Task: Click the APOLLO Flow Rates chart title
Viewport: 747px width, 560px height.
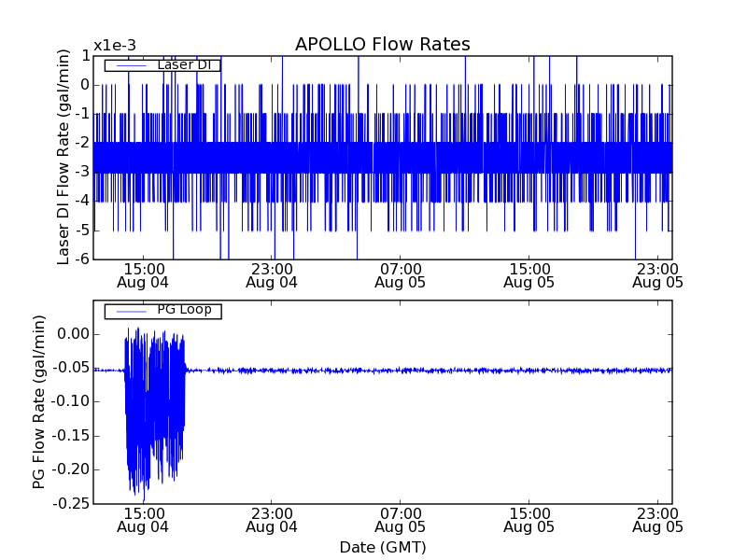Action: pos(382,45)
